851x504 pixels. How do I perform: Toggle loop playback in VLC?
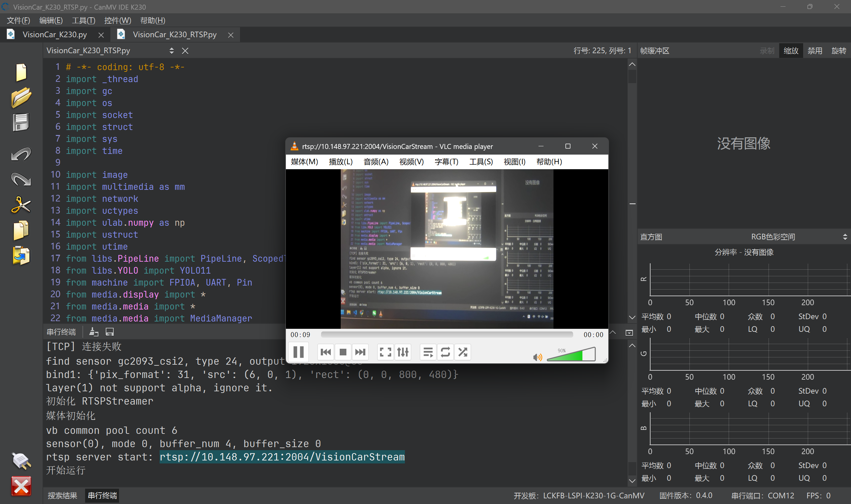(445, 352)
